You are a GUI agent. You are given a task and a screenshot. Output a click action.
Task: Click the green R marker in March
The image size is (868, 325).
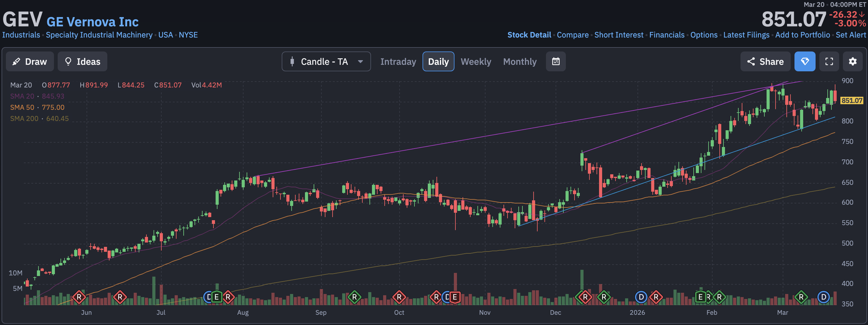tap(801, 297)
